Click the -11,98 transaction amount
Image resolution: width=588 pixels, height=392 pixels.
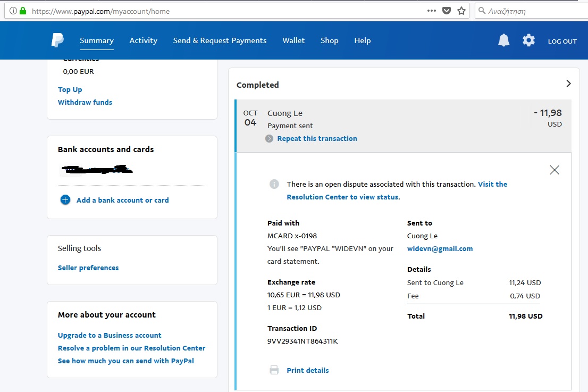point(548,113)
